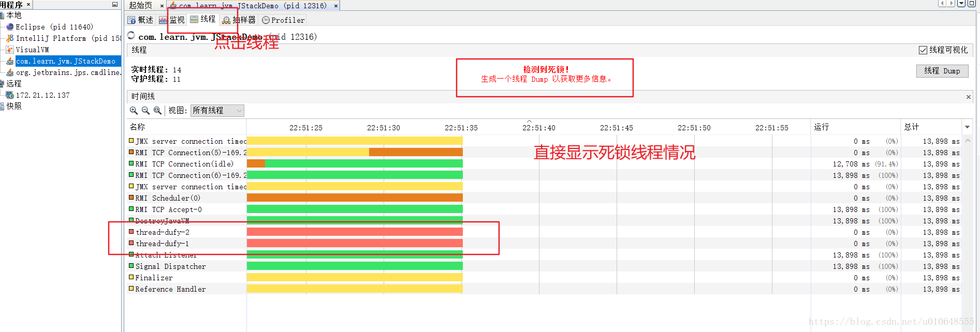Click the (91.4%) percentage value

point(886,164)
